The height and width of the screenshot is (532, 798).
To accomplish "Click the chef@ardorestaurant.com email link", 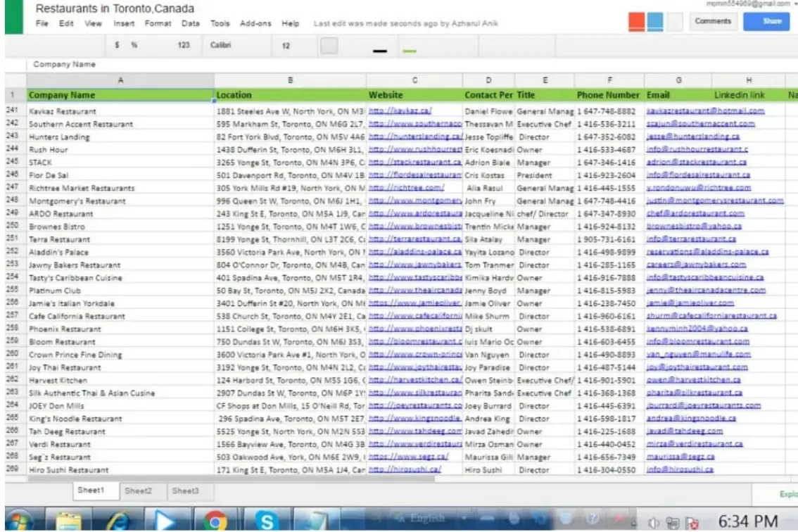I will 695,213.
